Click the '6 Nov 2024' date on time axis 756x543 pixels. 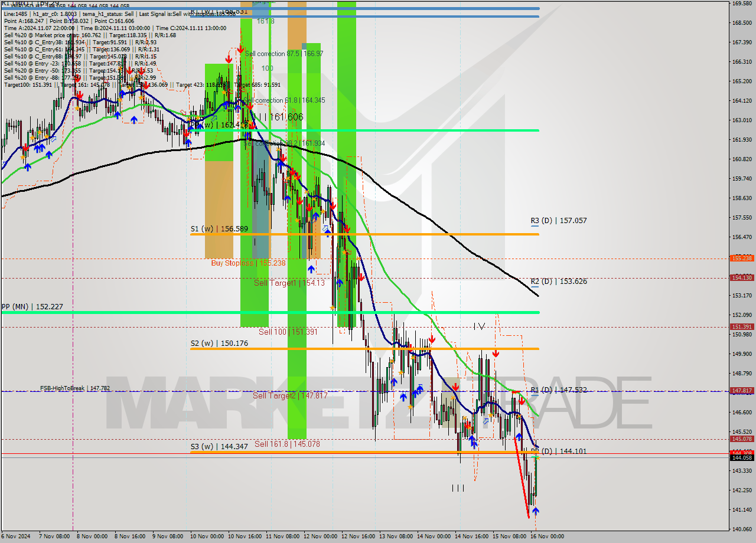(15, 537)
